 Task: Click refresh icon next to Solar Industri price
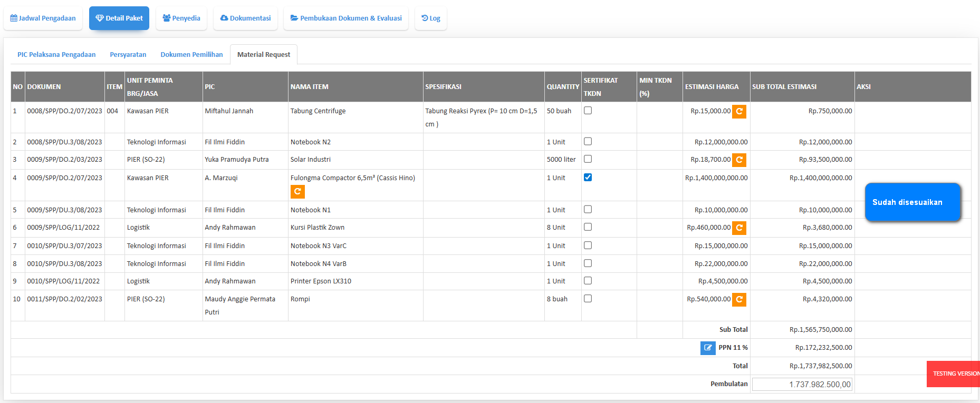click(x=739, y=160)
